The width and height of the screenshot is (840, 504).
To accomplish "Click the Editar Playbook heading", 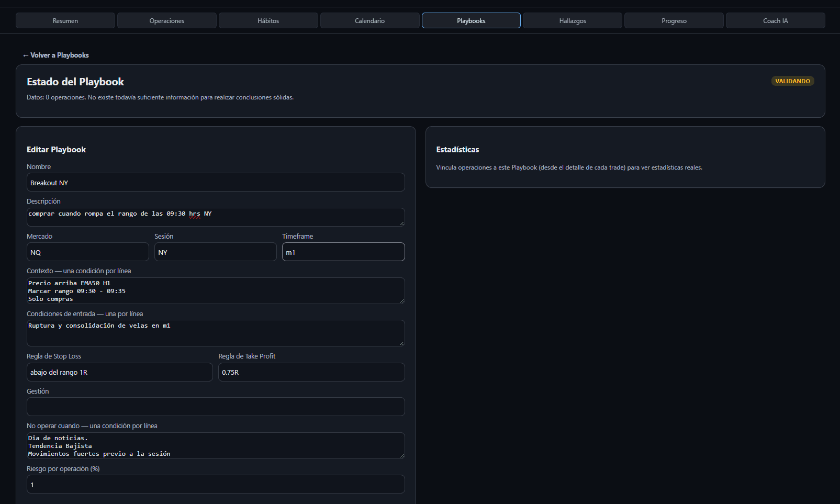I will (x=56, y=150).
